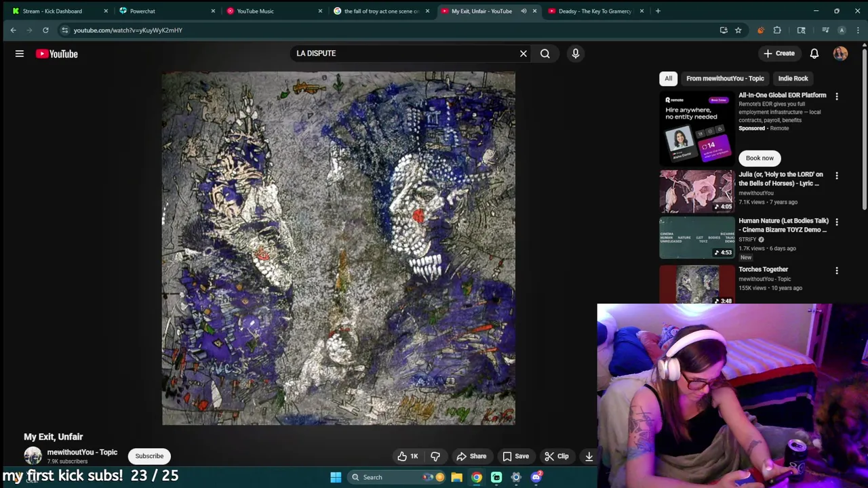868x488 pixels.
Task: Clear the LA DISPUTE search text
Action: click(x=524, y=54)
